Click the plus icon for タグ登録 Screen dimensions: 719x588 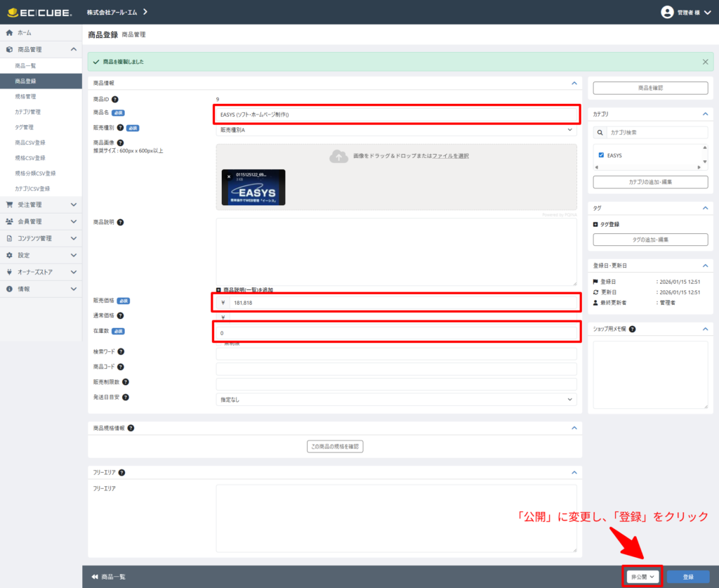(596, 224)
